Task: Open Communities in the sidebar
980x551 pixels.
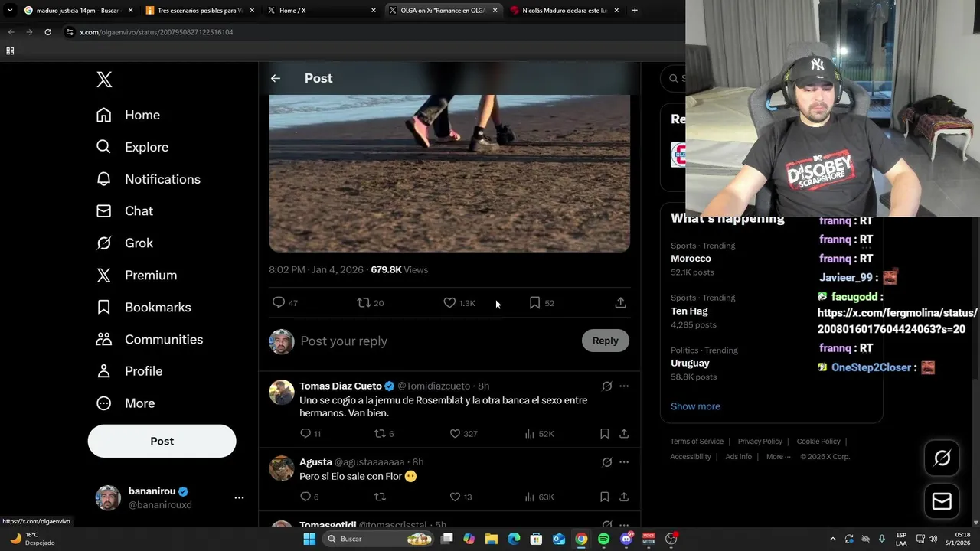Action: (x=149, y=339)
